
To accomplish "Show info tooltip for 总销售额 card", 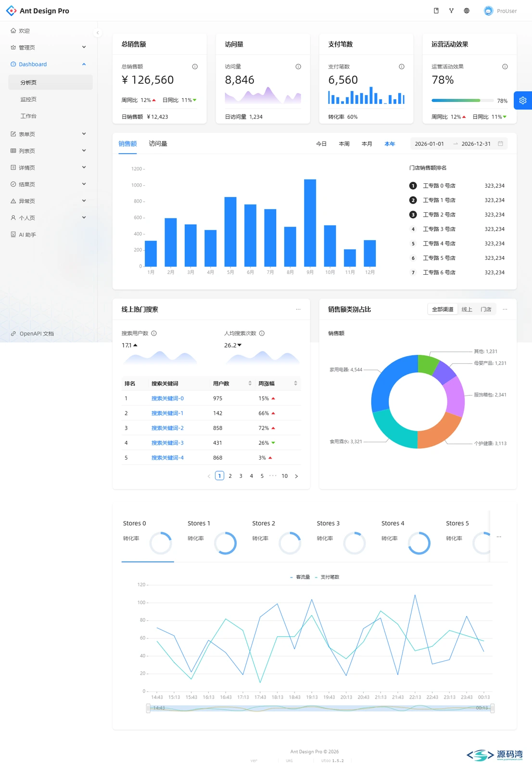I will (195, 66).
